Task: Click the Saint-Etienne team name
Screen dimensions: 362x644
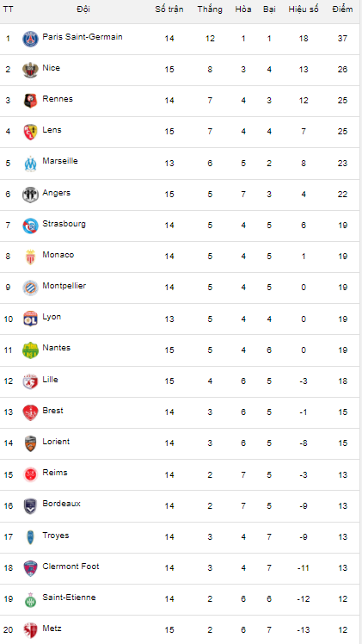Action: point(70,598)
